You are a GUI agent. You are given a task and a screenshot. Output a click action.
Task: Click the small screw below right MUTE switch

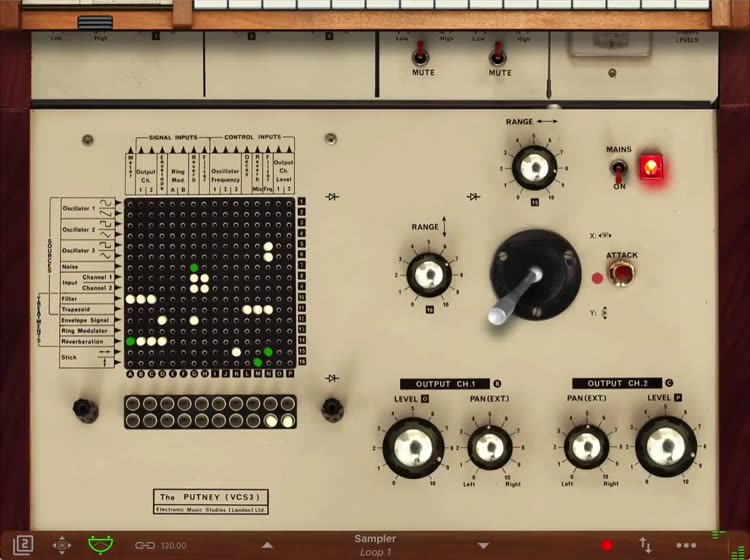612,73
